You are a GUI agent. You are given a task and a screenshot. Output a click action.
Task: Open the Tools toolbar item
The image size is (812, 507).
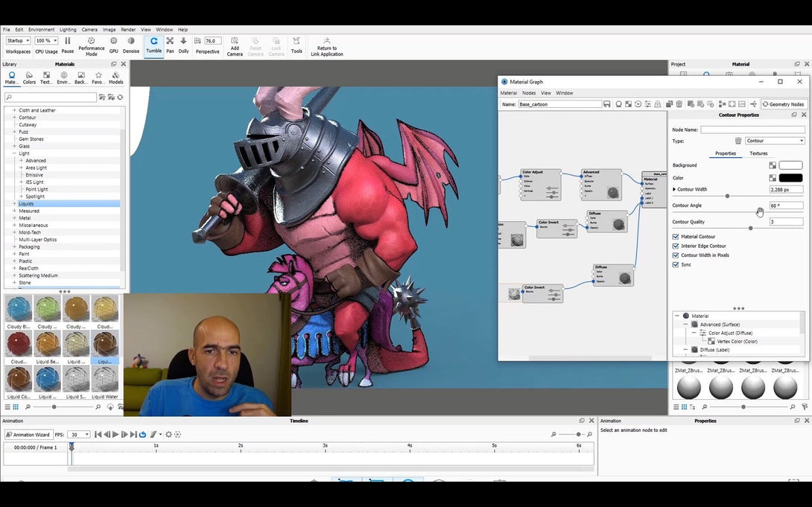pyautogui.click(x=296, y=45)
